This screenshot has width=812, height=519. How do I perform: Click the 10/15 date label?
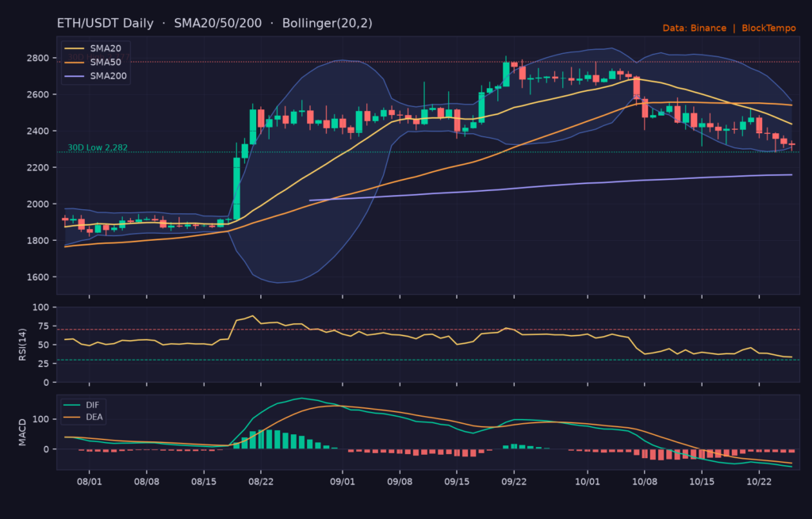tap(702, 482)
